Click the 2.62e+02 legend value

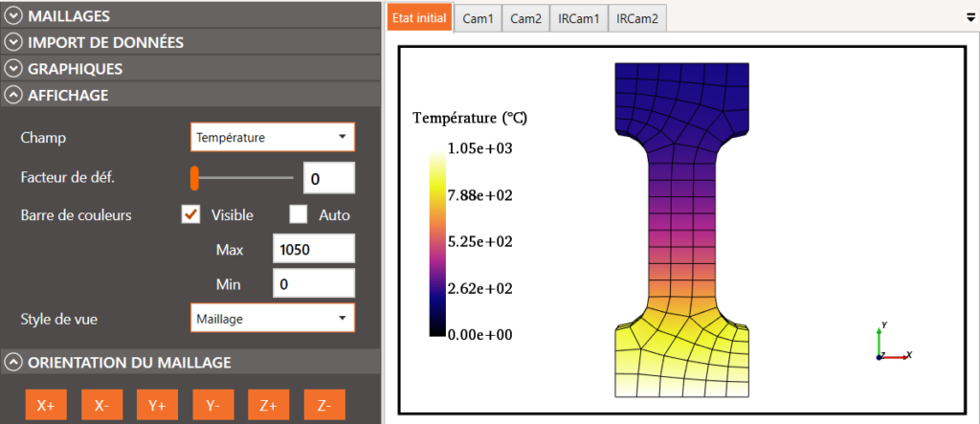(x=480, y=288)
